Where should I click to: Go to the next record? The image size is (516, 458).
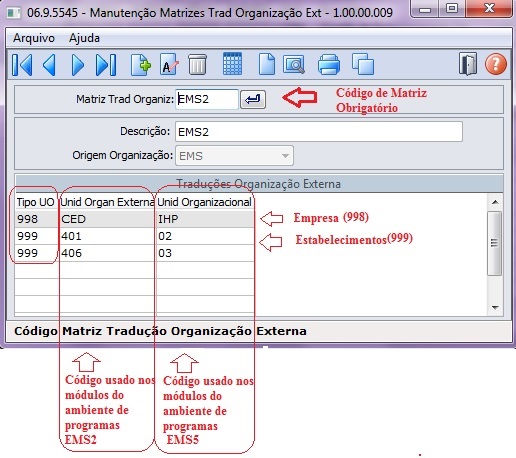[x=78, y=65]
